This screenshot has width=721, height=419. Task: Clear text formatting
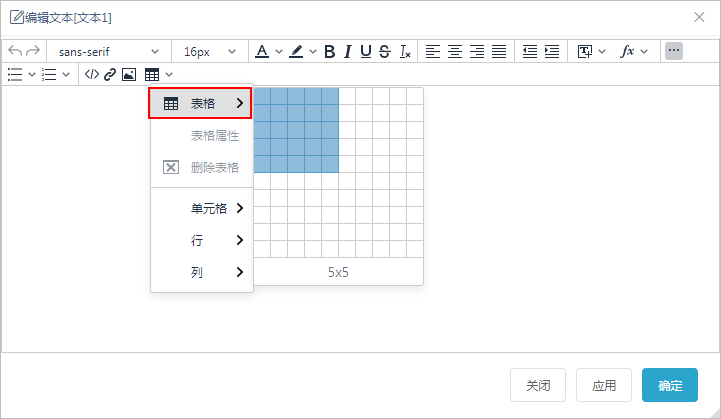pyautogui.click(x=405, y=52)
